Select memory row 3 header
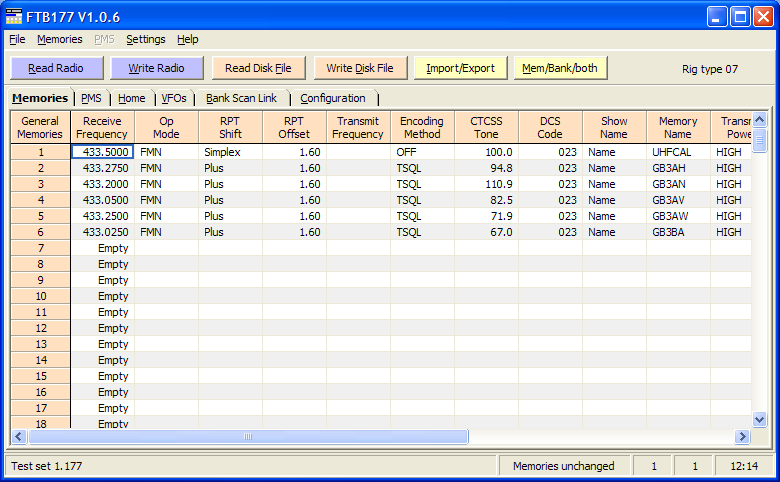 click(41, 184)
